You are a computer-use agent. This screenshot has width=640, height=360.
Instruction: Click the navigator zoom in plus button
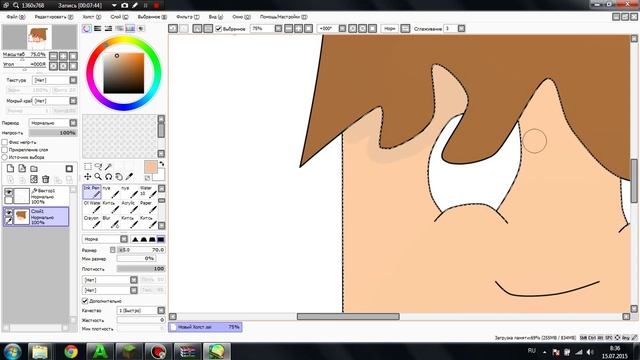point(63,56)
